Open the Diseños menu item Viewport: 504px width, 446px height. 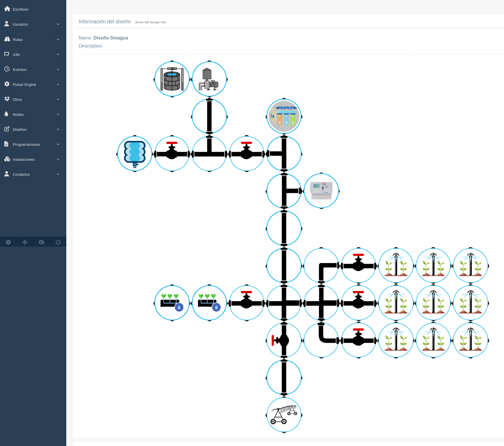click(20, 129)
